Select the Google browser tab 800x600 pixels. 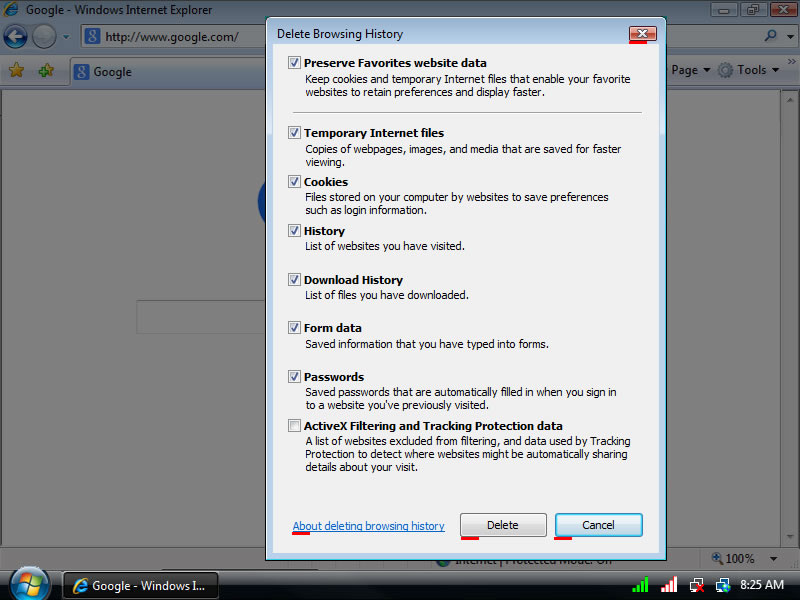tap(110, 72)
